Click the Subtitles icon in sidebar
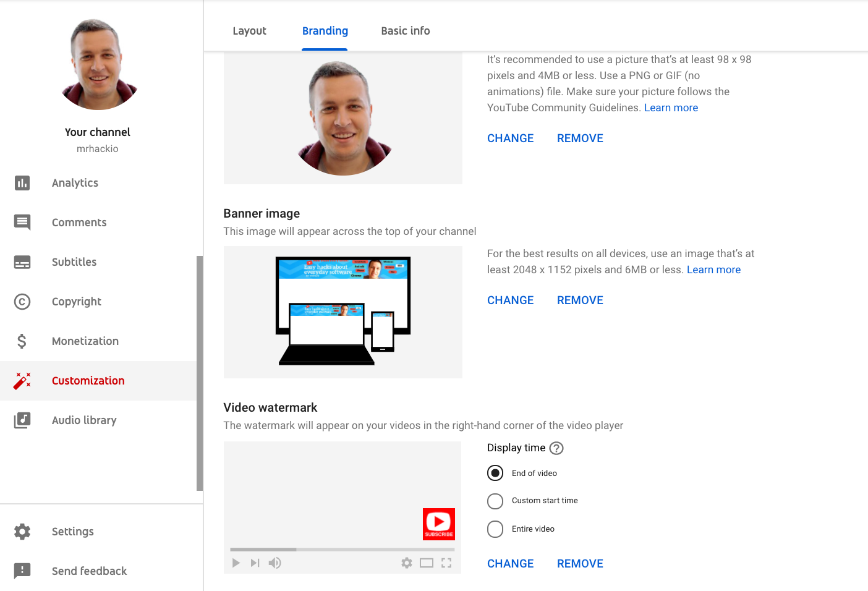 pos(22,262)
